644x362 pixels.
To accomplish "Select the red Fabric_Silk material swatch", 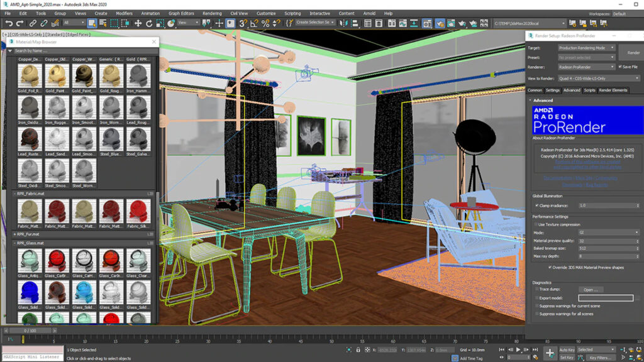I will (138, 211).
